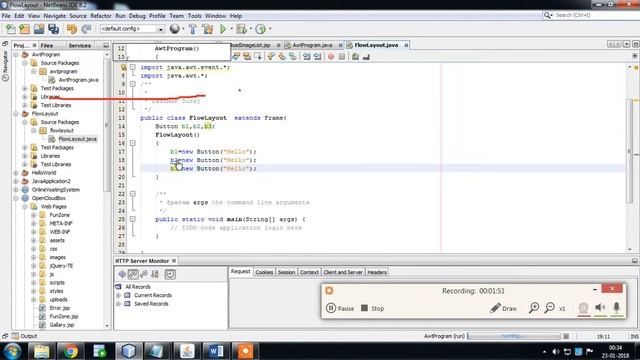Image resolution: width=640 pixels, height=360 pixels.
Task: Toggle highlighted sort button in HTTP Monitor
Action: click(x=133, y=274)
